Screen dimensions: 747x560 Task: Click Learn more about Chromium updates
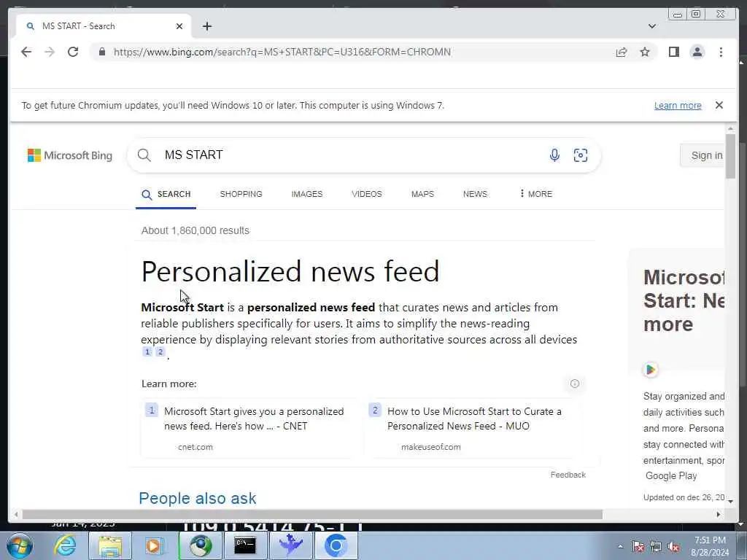(678, 105)
